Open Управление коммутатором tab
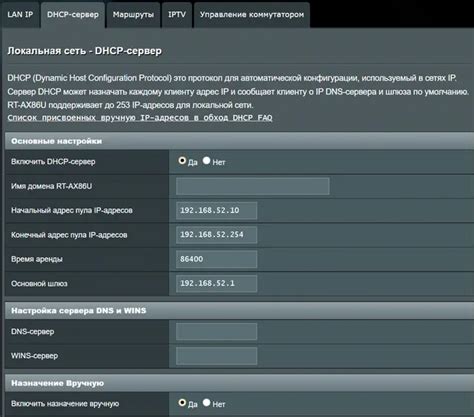The height and width of the screenshot is (417, 474). click(252, 15)
